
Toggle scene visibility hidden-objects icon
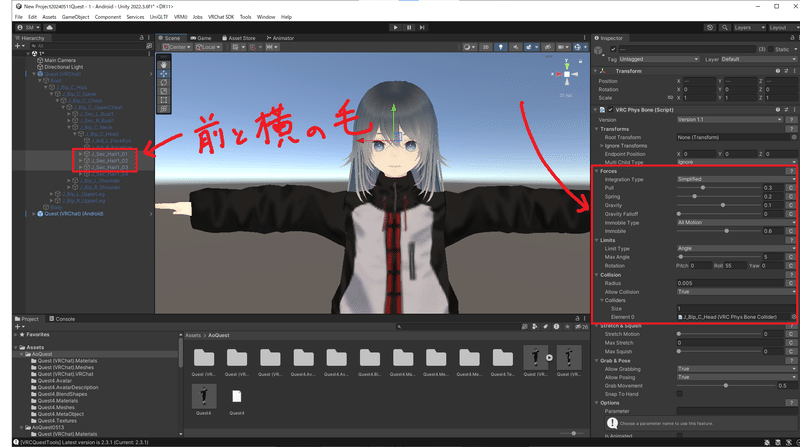[548, 47]
